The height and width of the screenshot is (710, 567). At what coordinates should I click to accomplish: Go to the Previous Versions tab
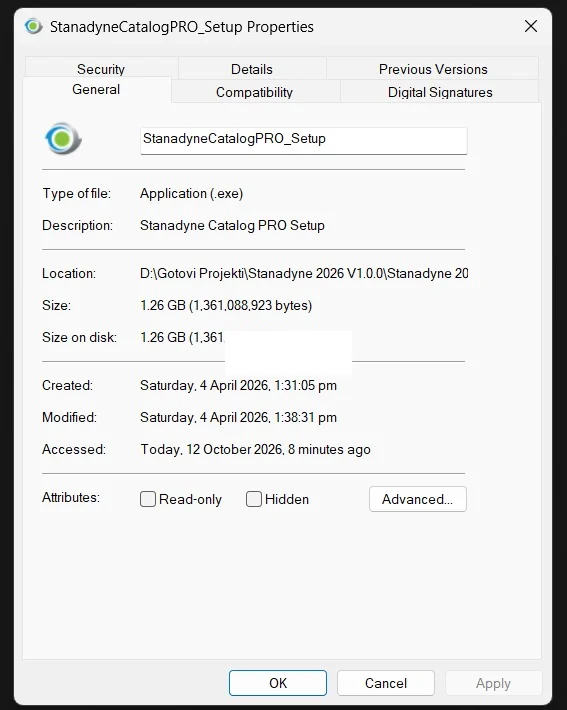(x=433, y=69)
